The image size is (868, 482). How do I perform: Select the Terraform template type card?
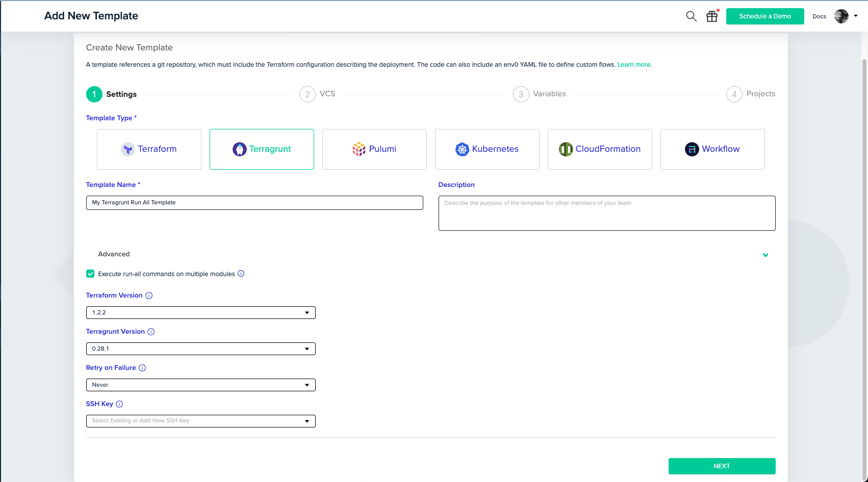(x=149, y=149)
